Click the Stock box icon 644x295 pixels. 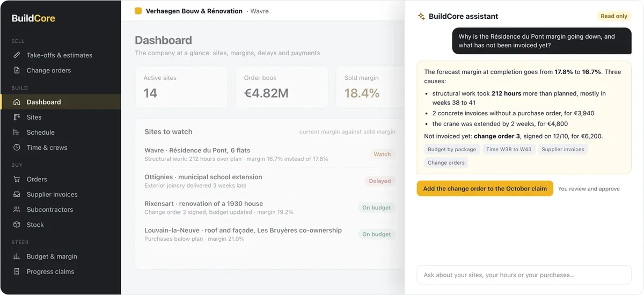click(17, 225)
